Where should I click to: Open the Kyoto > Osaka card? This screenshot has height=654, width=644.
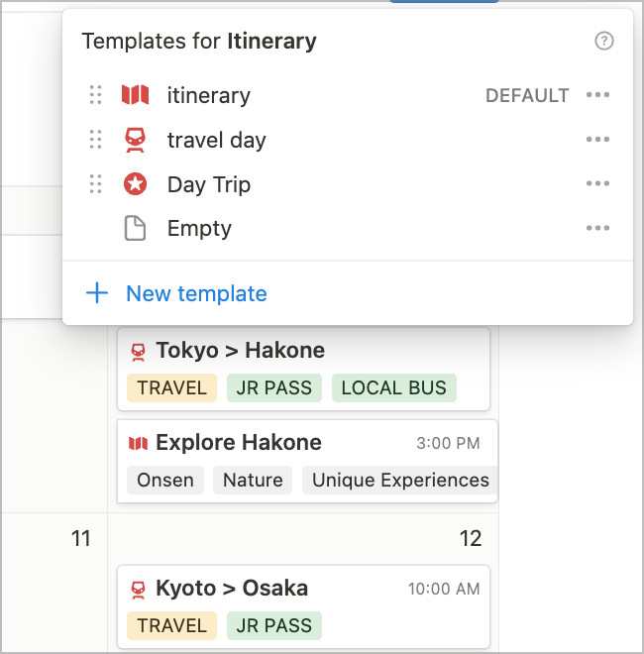pyautogui.click(x=303, y=606)
